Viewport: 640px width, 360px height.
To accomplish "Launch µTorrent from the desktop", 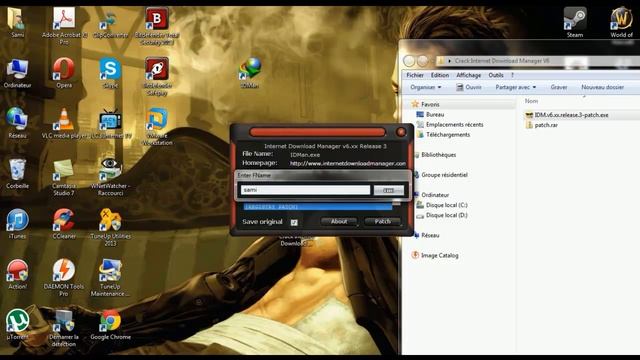I will 17,324.
